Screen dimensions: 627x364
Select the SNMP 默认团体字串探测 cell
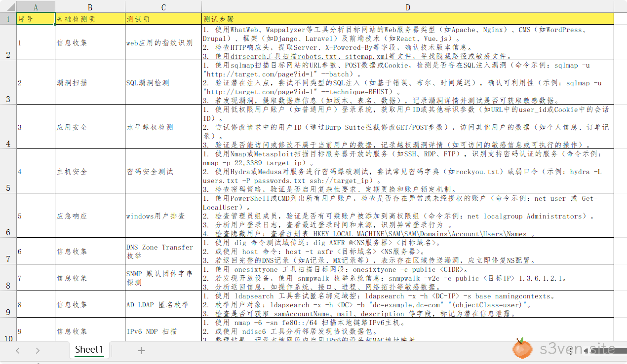click(163, 278)
